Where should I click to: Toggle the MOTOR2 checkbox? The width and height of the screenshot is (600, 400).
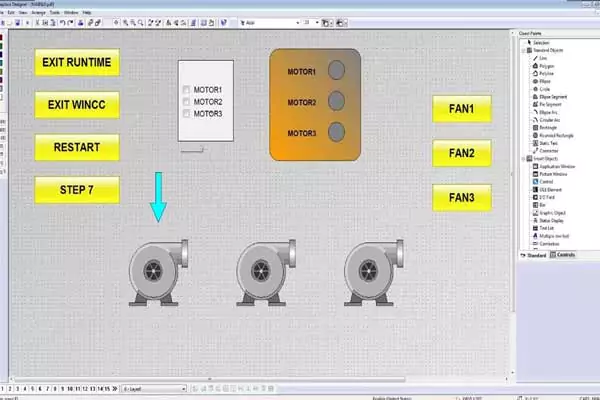tap(186, 102)
